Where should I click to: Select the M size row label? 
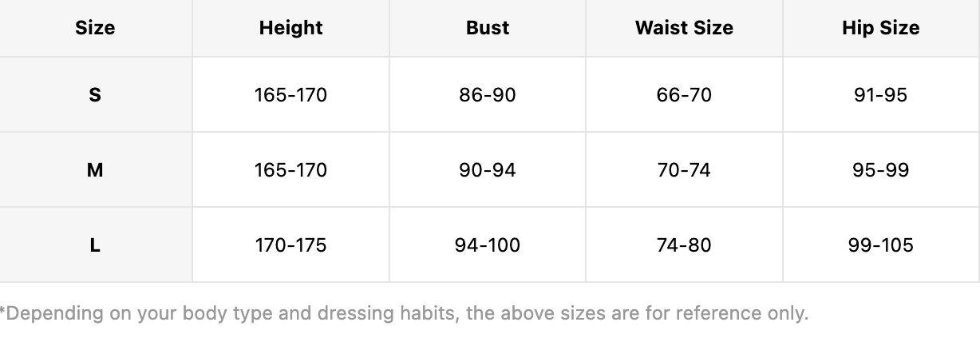pyautogui.click(x=95, y=170)
